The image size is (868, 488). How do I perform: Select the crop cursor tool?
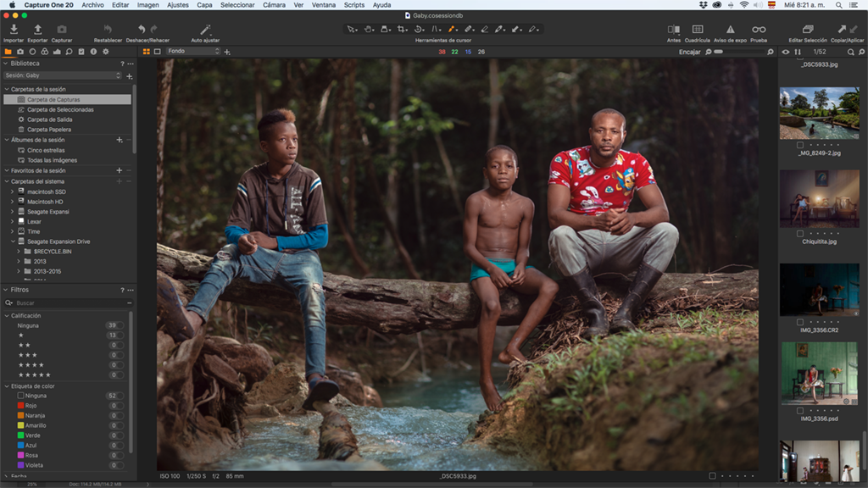click(402, 30)
